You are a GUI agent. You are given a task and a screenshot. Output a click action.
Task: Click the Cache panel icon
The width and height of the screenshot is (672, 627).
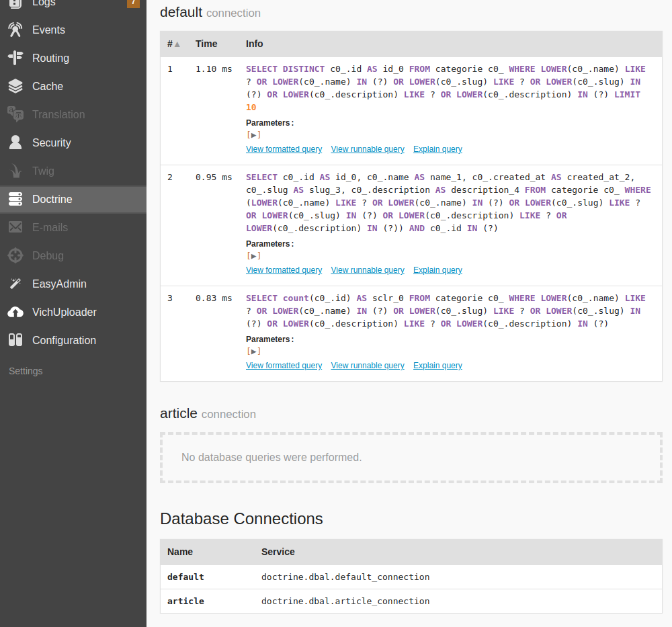[15, 86]
